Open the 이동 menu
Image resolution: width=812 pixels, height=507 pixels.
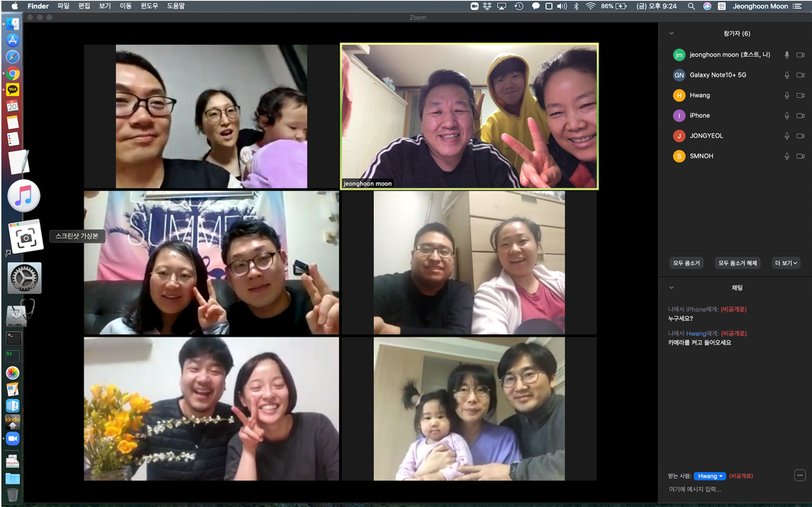[126, 6]
